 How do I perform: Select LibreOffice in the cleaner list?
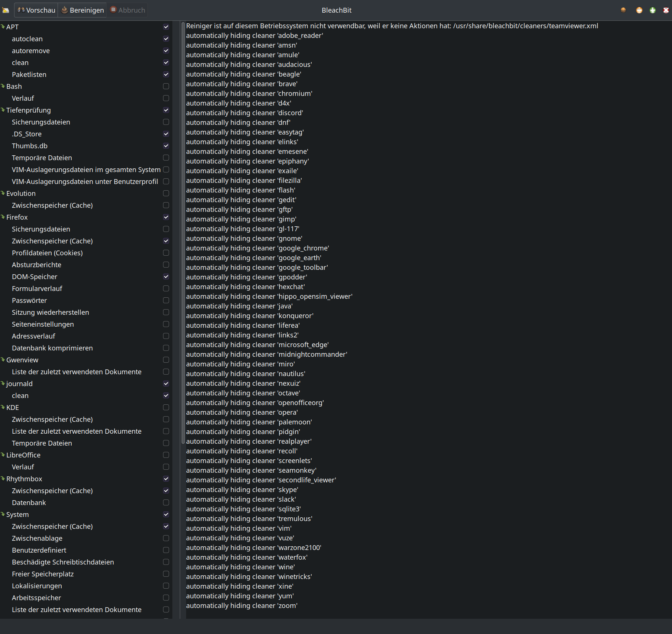[24, 455]
